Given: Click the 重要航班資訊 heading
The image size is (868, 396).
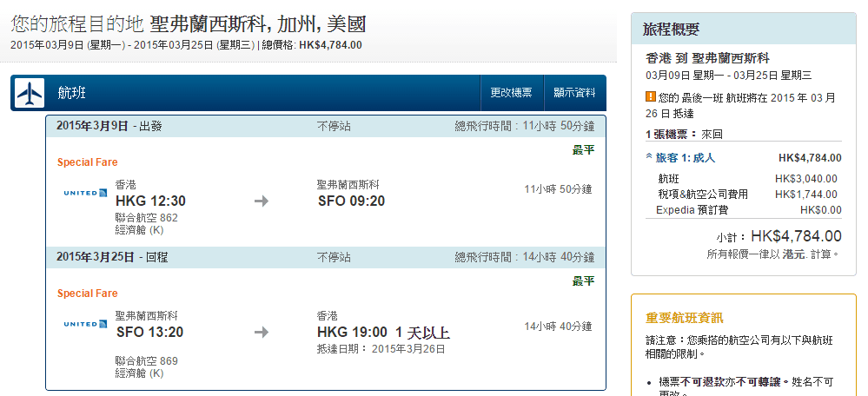Looking at the screenshot, I should [x=684, y=318].
